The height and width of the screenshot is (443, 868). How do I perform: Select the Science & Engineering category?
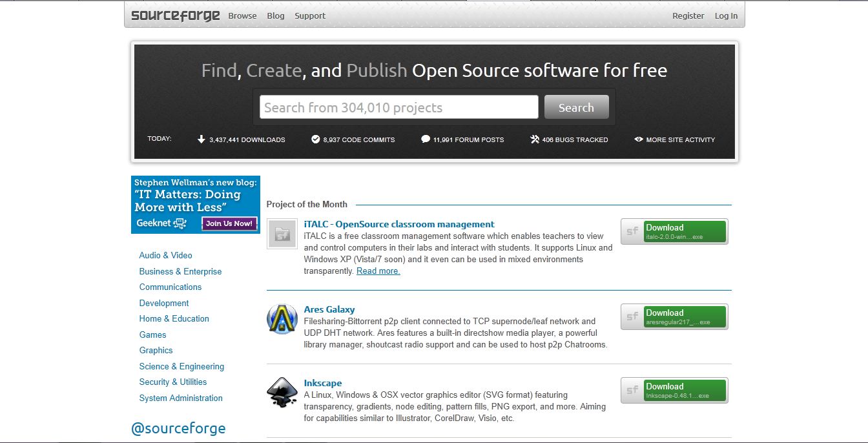181,366
